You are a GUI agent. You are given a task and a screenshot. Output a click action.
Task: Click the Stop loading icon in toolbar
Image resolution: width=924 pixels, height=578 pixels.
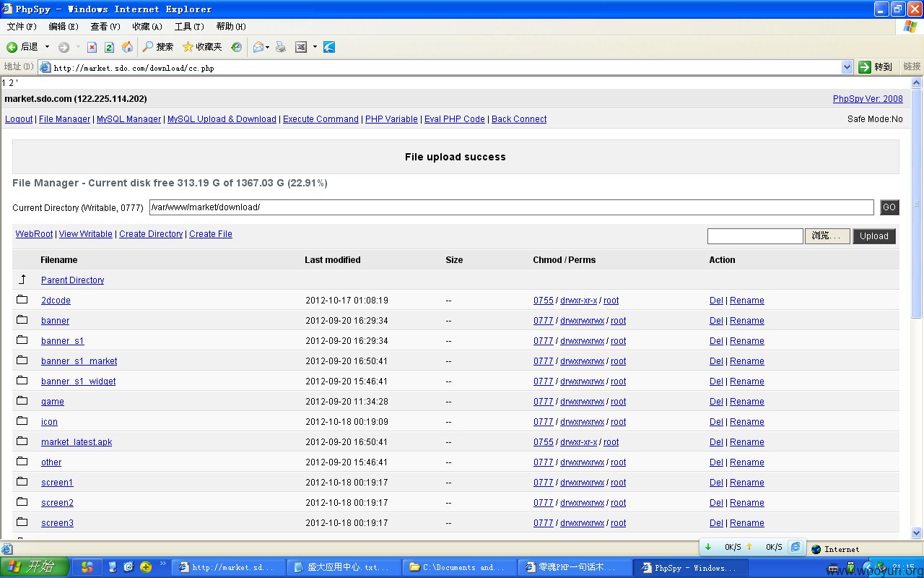point(92,47)
